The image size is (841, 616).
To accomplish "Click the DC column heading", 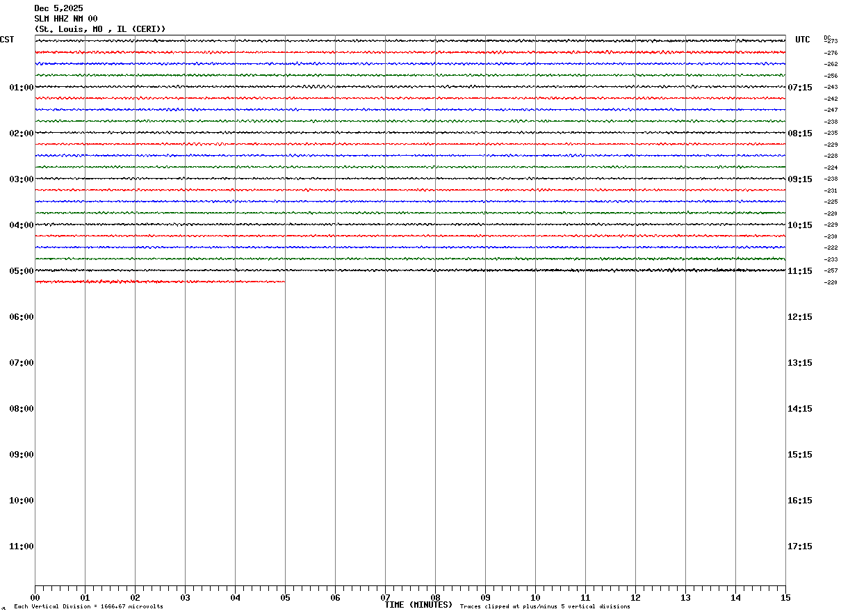I will [x=827, y=37].
